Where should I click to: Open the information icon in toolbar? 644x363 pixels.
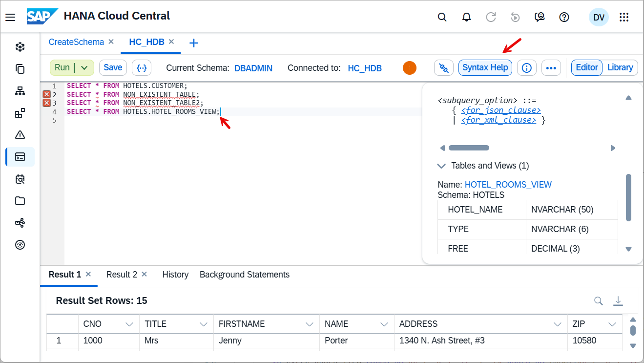coord(526,68)
